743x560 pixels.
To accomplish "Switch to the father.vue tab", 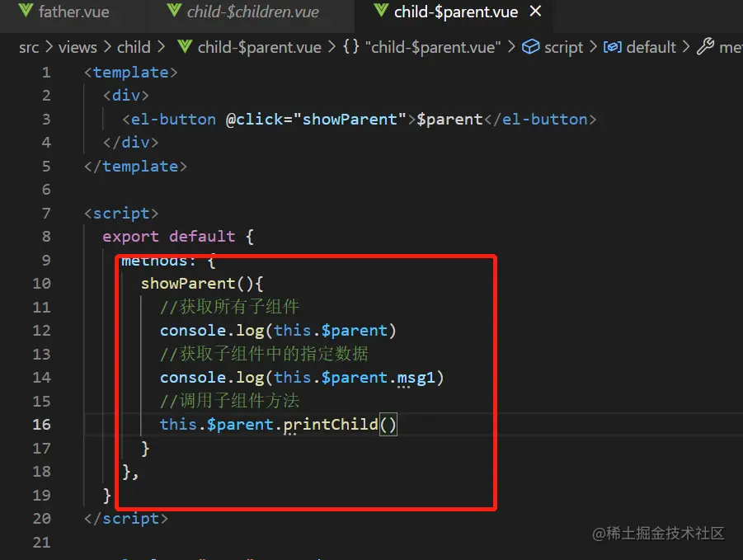I will [73, 12].
